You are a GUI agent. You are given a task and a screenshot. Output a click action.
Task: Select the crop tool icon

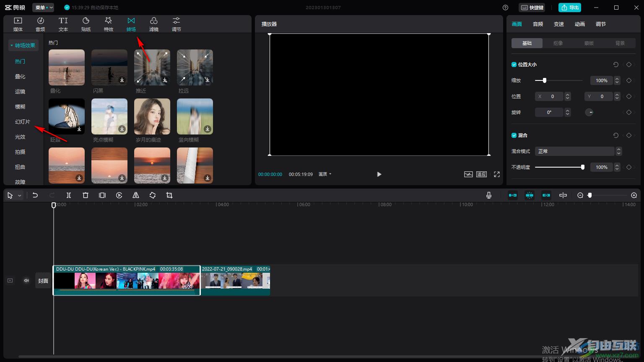[169, 195]
